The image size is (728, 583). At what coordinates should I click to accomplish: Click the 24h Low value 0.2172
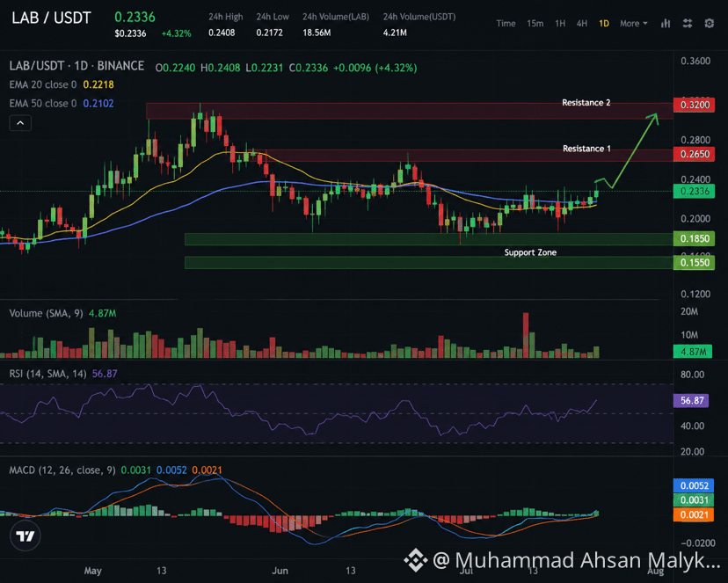pos(269,33)
